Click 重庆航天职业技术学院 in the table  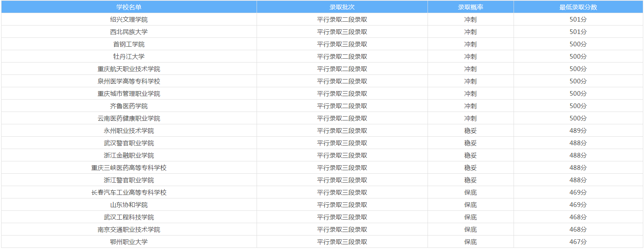pyautogui.click(x=129, y=69)
